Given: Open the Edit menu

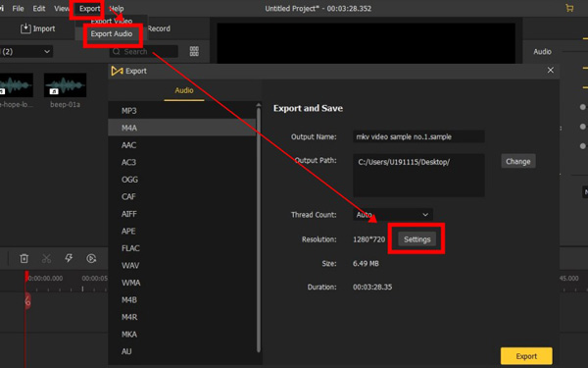Looking at the screenshot, I should coord(38,8).
